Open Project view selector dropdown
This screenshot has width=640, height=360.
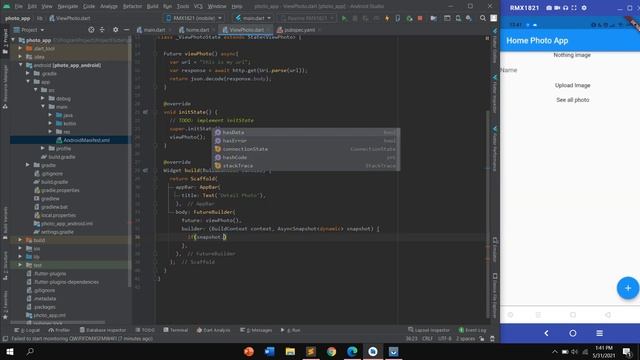[x=29, y=30]
